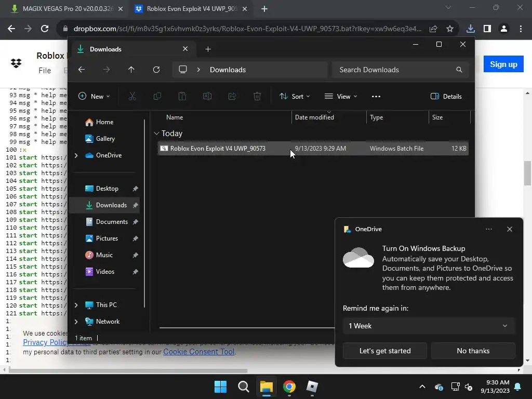Collapse the Today group

pos(156,134)
